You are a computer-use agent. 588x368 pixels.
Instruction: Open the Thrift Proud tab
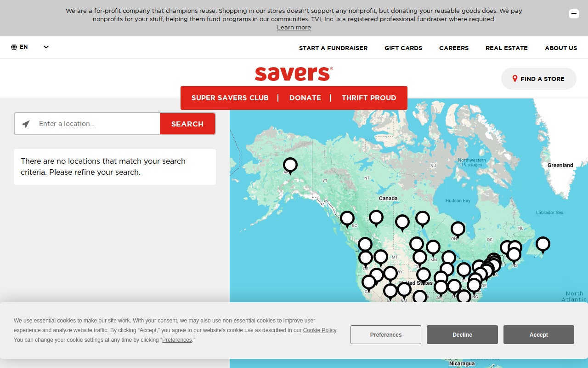coord(369,98)
